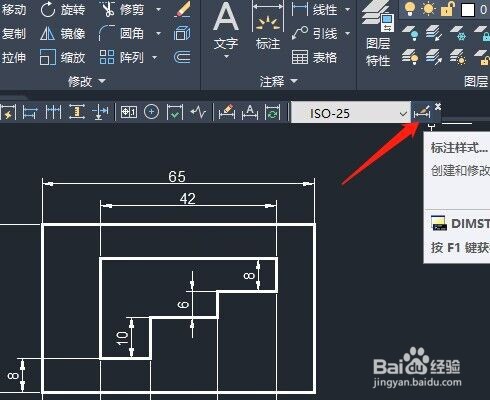Click the Turn All Layers On icon
490x400 pixels.
[410, 57]
